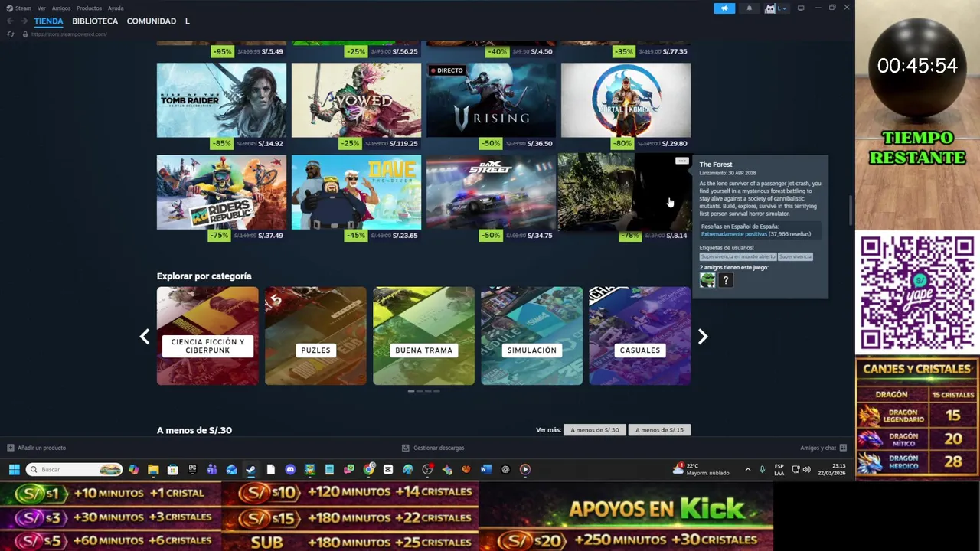The width and height of the screenshot is (980, 551).
Task: Open the Simulación category
Action: pyautogui.click(x=531, y=336)
